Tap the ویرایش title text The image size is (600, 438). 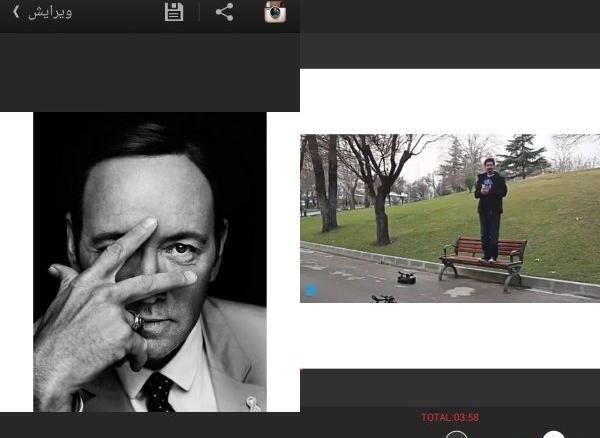[50, 13]
